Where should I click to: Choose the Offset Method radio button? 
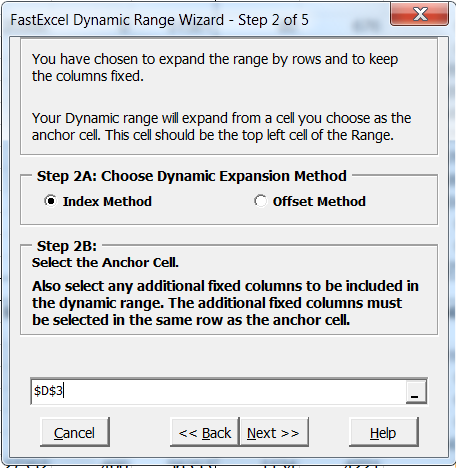click(260, 201)
